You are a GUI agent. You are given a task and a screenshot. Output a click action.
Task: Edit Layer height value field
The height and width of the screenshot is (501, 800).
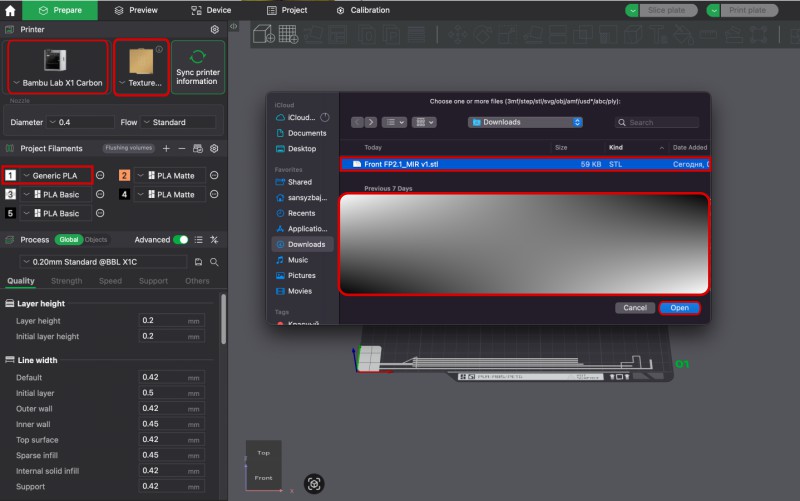[x=171, y=320]
